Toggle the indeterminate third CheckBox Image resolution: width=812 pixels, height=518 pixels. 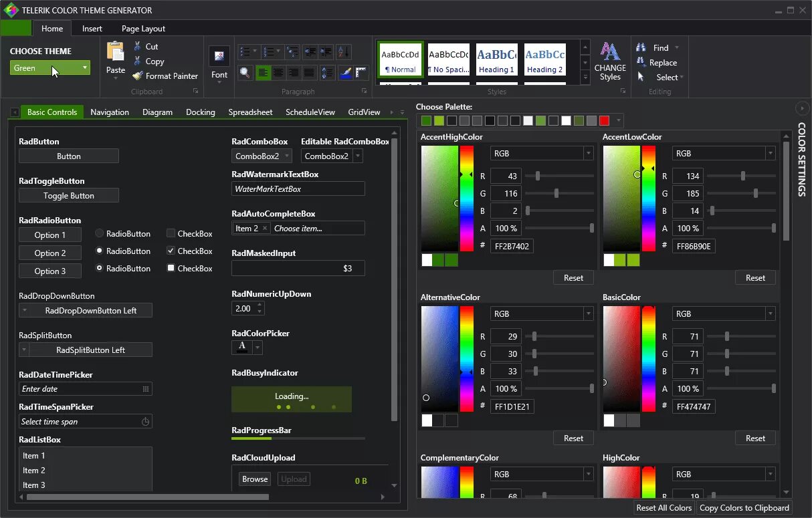(171, 268)
